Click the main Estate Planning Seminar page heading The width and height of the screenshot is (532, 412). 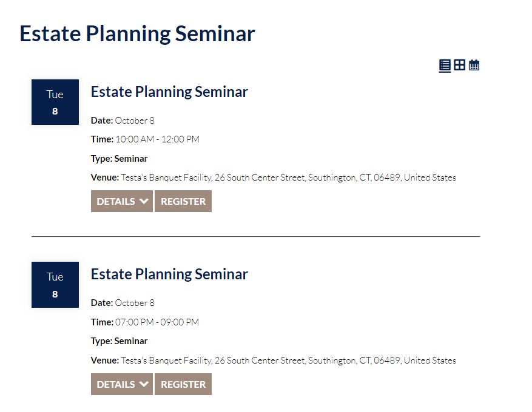pos(137,34)
